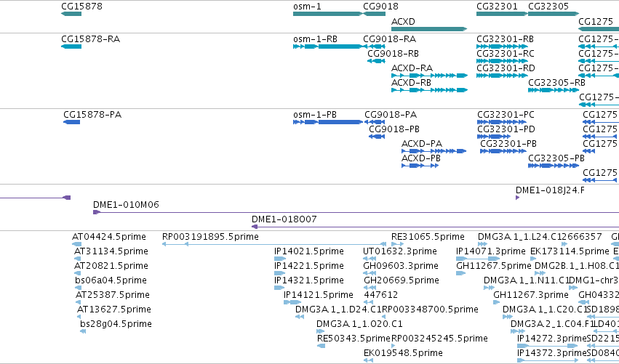Click the CG32301-RD transcript label
This screenshot has width=619, height=364.
(506, 68)
